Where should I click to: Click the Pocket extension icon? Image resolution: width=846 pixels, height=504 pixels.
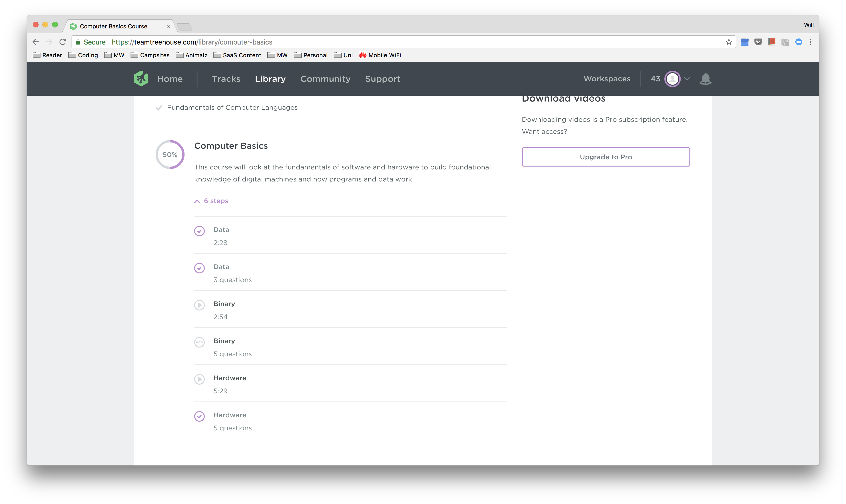pyautogui.click(x=758, y=42)
